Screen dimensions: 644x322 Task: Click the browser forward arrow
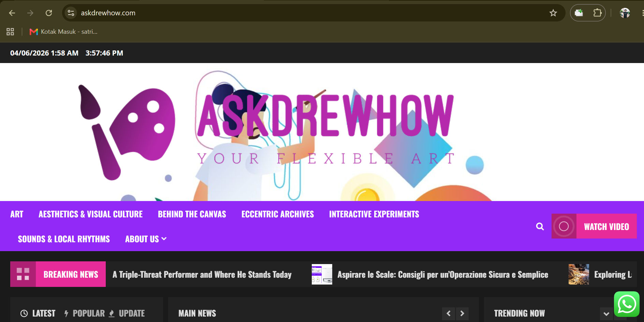30,13
